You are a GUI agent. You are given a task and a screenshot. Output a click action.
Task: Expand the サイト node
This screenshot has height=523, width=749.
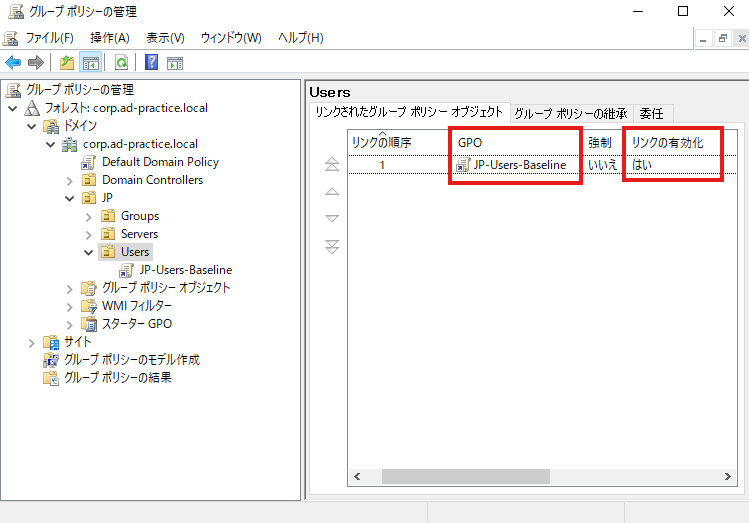pyautogui.click(x=32, y=343)
